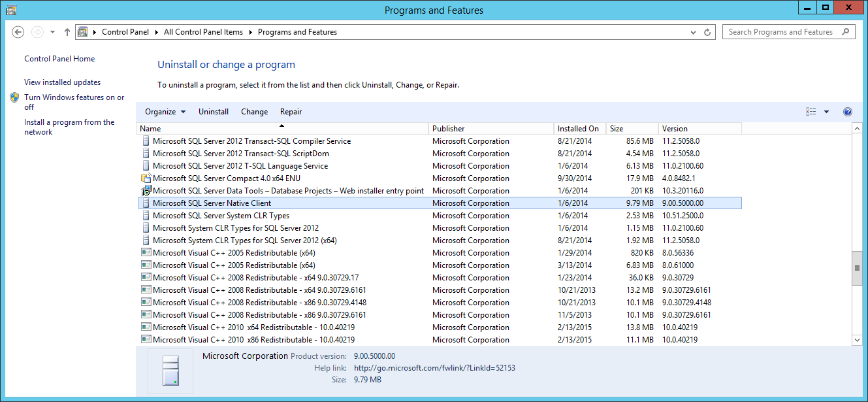Viewport: 868px width, 402px height.
Task: Click Repair in the toolbar
Action: 291,112
